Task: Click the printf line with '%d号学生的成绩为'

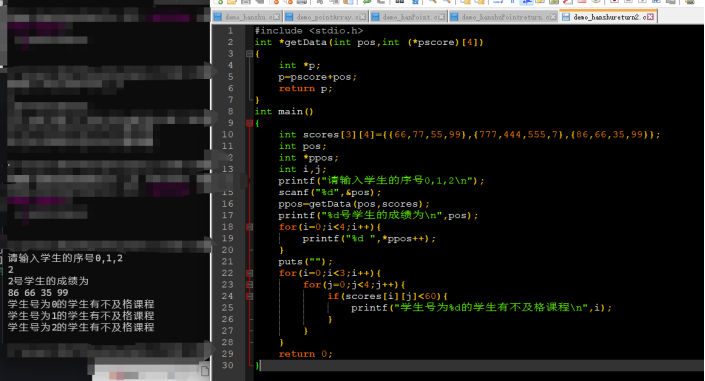Action: (378, 215)
